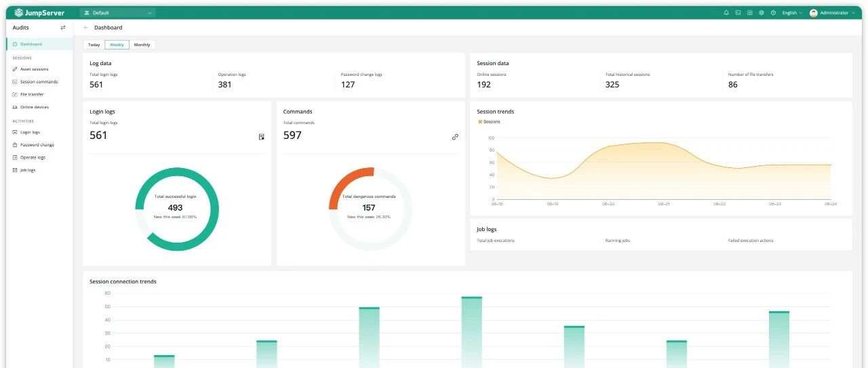The height and width of the screenshot is (368, 868).
Task: Open login logs detail icon next to 561
Action: point(261,137)
